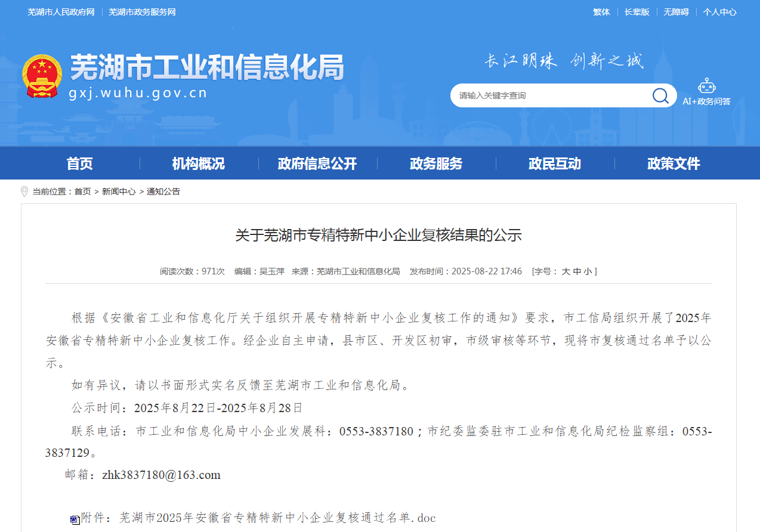Open the 机构概况 menu
760x532 pixels.
point(199,163)
